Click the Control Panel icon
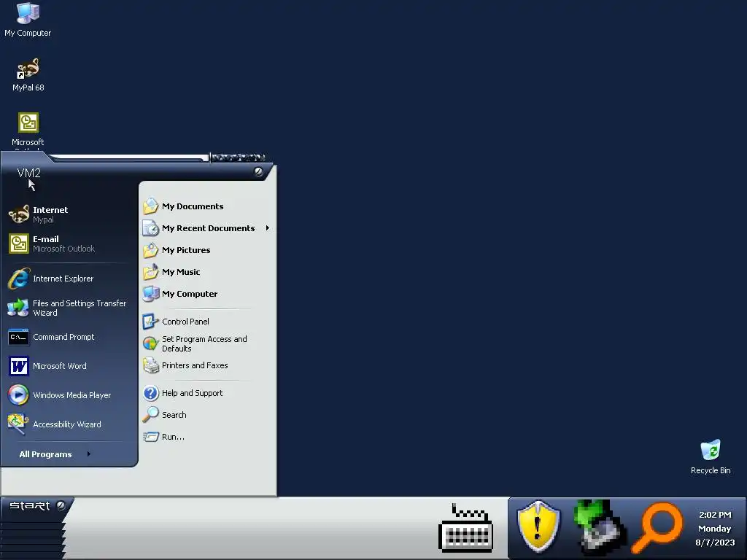 pyautogui.click(x=150, y=322)
